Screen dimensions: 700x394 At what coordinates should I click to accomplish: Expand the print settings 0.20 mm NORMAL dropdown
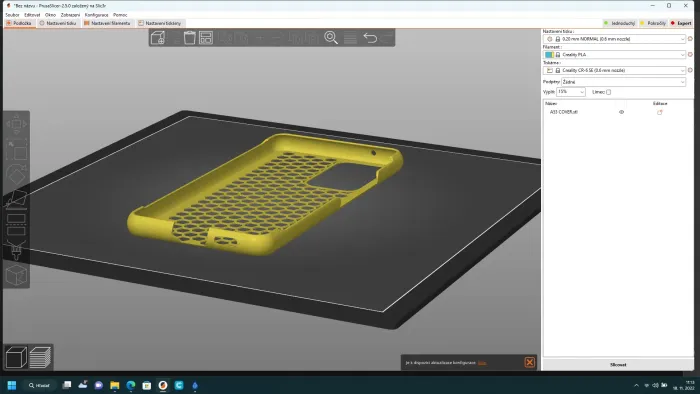(614, 39)
